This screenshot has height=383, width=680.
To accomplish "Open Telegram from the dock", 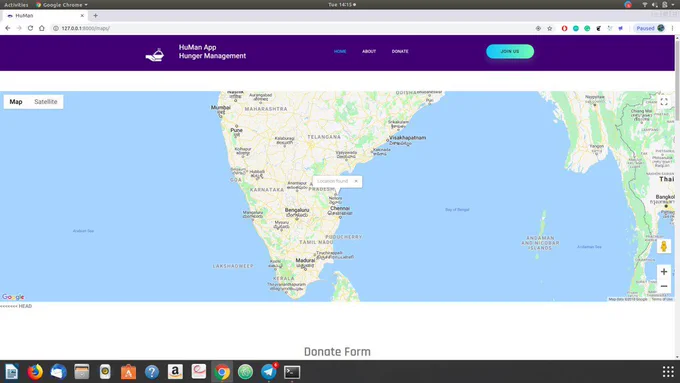I will tap(269, 372).
